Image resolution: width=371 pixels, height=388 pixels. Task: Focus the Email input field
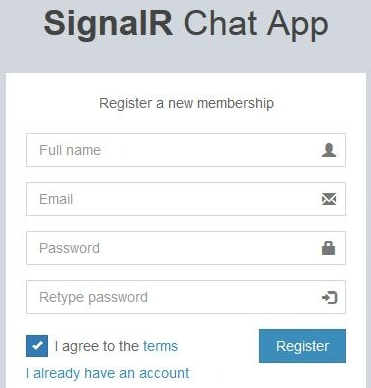[x=186, y=199]
